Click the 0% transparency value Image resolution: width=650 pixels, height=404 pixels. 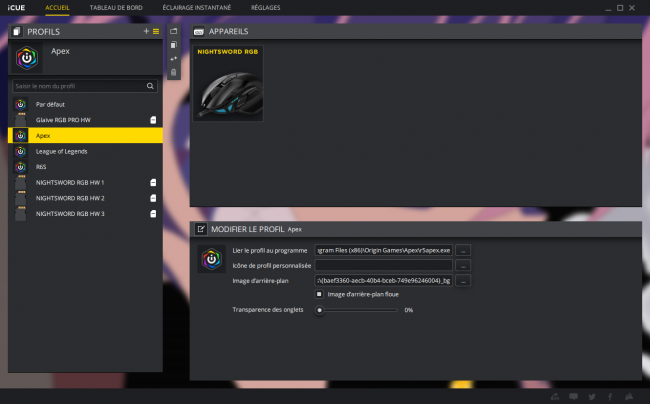(409, 310)
